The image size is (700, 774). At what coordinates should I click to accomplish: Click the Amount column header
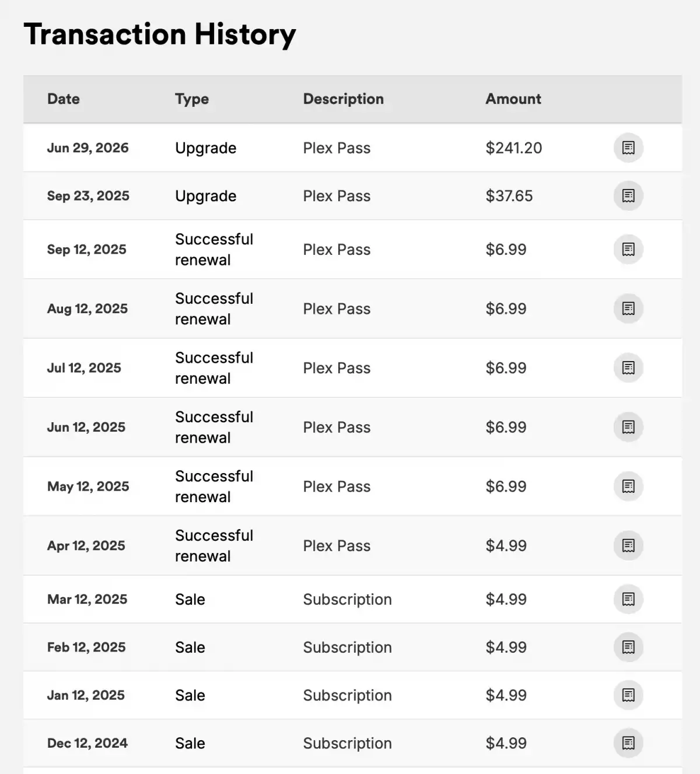513,99
